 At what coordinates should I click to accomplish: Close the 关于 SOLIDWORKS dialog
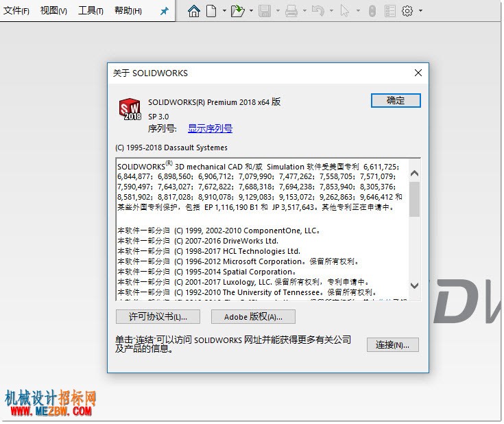(x=418, y=73)
